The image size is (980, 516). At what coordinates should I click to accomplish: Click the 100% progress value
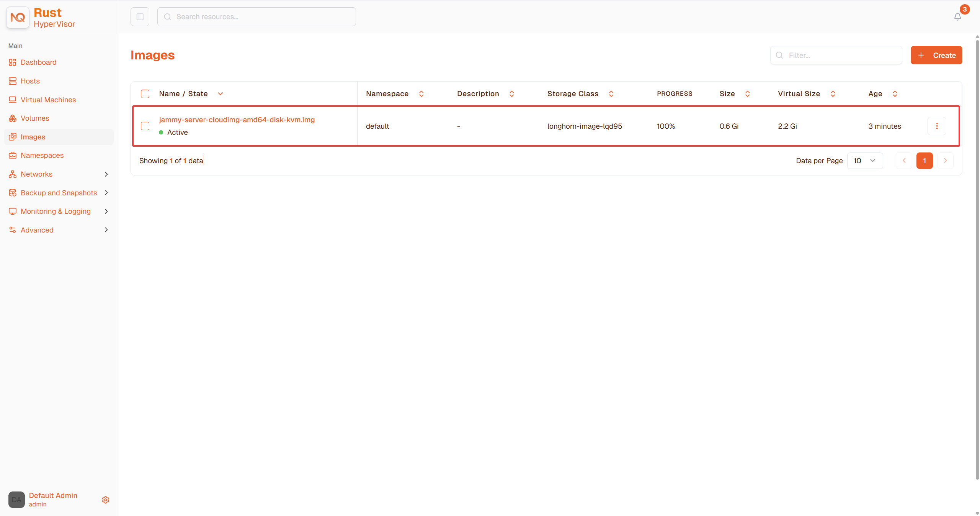[x=666, y=126]
